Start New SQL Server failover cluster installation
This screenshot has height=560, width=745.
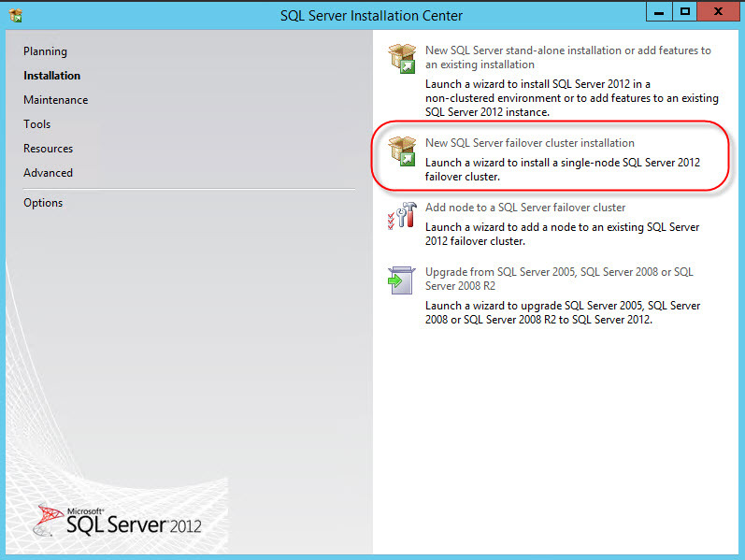[529, 143]
